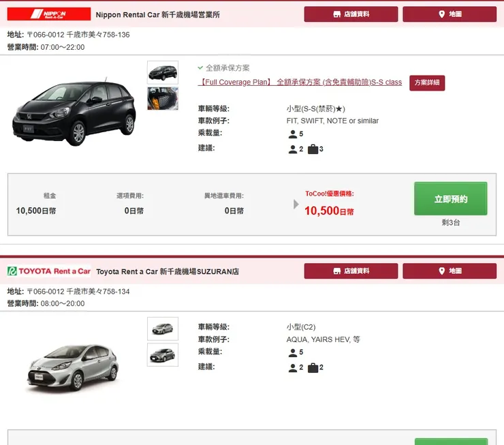Screen dimensions: 504x445
Task: Click the 選項費用 value 0日幣
Action: point(134,211)
